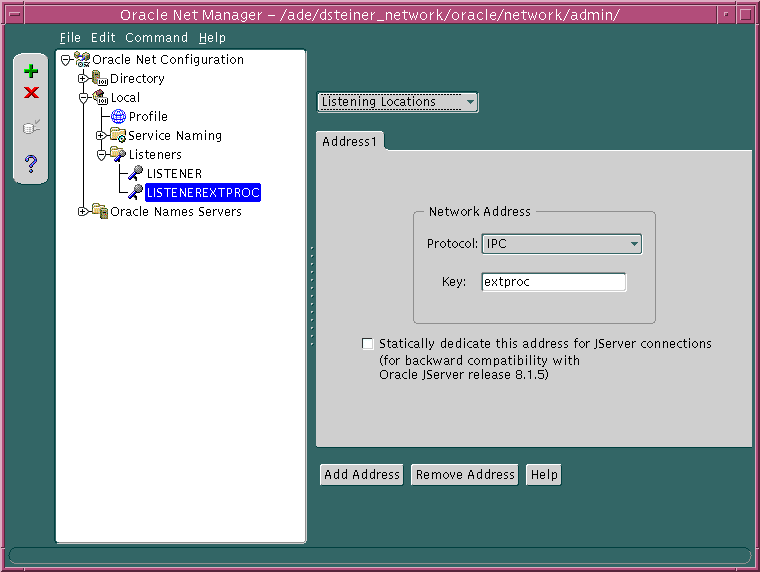Click the Remove Address button

[x=465, y=475]
